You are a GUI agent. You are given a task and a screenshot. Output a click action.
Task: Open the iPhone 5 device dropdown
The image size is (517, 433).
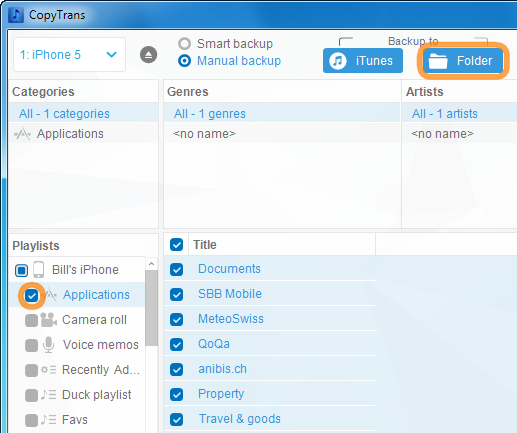pos(69,55)
